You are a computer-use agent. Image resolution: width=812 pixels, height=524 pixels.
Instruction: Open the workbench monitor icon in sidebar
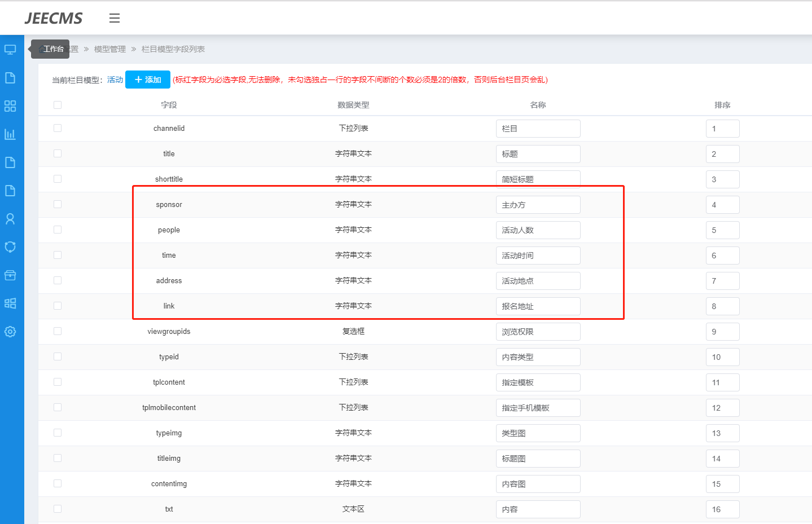[10, 50]
